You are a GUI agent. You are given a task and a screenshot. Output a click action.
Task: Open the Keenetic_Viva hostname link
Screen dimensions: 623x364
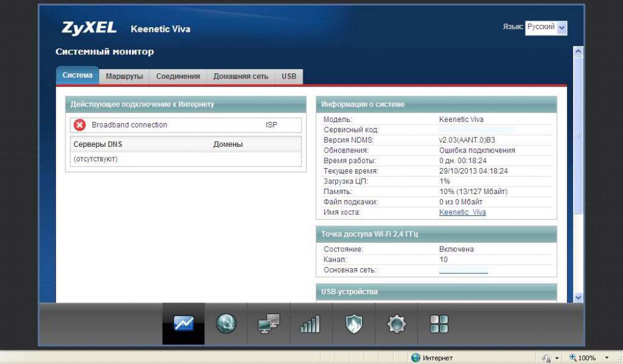462,212
